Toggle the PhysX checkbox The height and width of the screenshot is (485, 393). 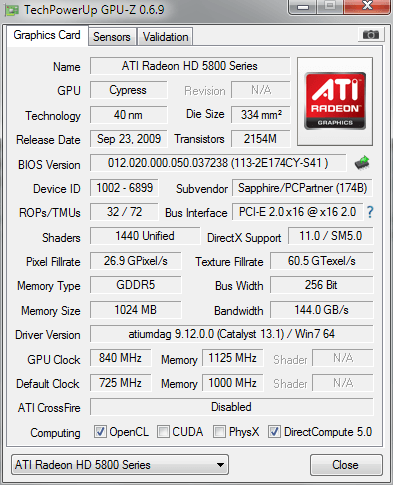(x=219, y=431)
